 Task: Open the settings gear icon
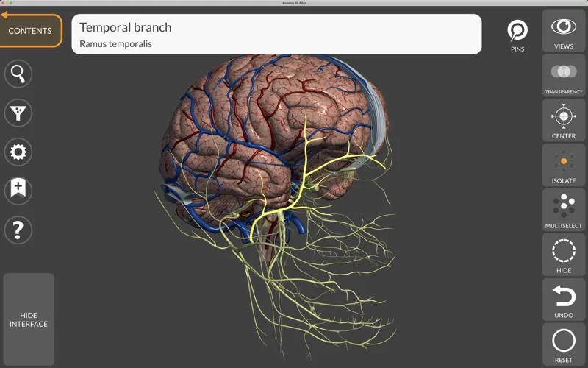(18, 152)
